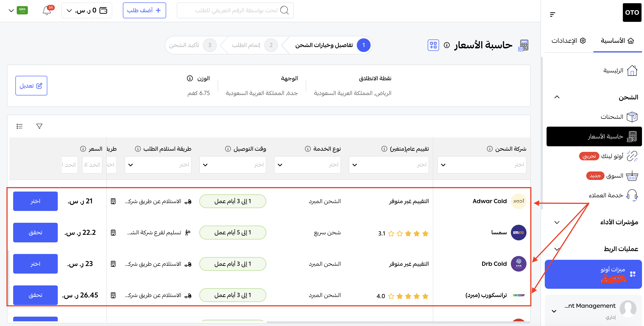The height and width of the screenshot is (326, 644).
Task: Click info icon beside وقت التوصيل header
Action: point(228,149)
